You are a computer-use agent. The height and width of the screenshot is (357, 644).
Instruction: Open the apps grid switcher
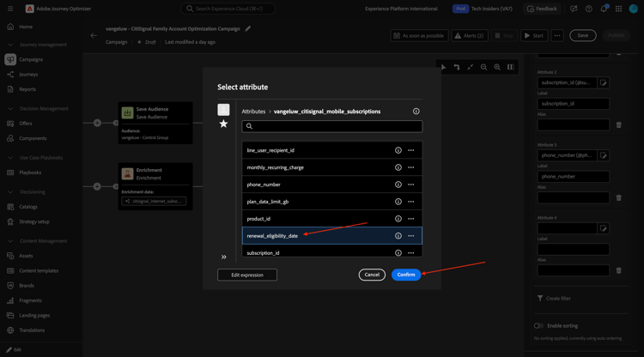click(618, 9)
